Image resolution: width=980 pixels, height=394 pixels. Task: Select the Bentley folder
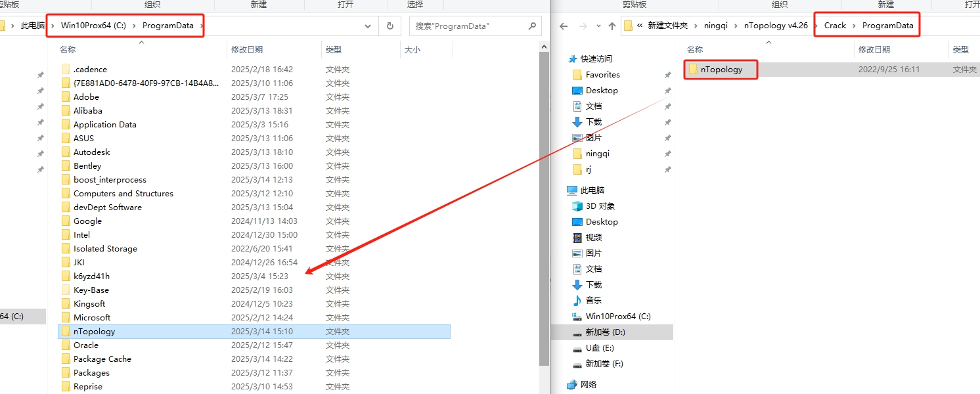tap(87, 165)
